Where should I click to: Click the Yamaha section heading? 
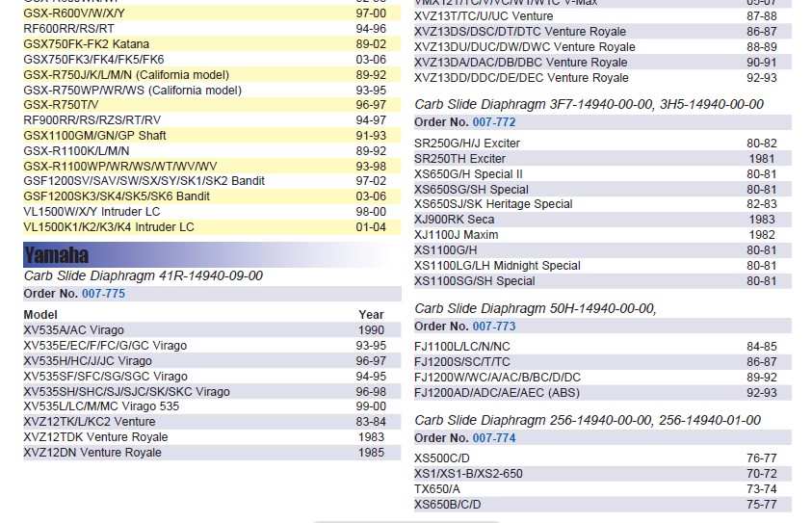(x=57, y=255)
